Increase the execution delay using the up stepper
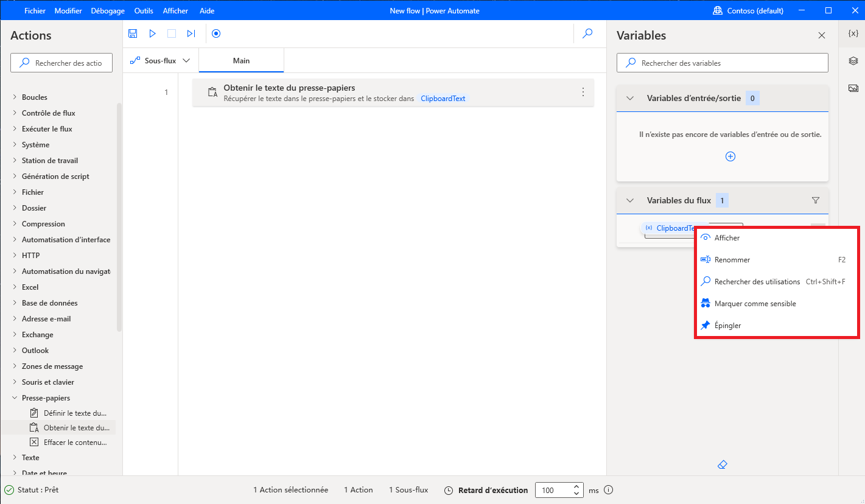This screenshot has height=504, width=865. point(576,486)
